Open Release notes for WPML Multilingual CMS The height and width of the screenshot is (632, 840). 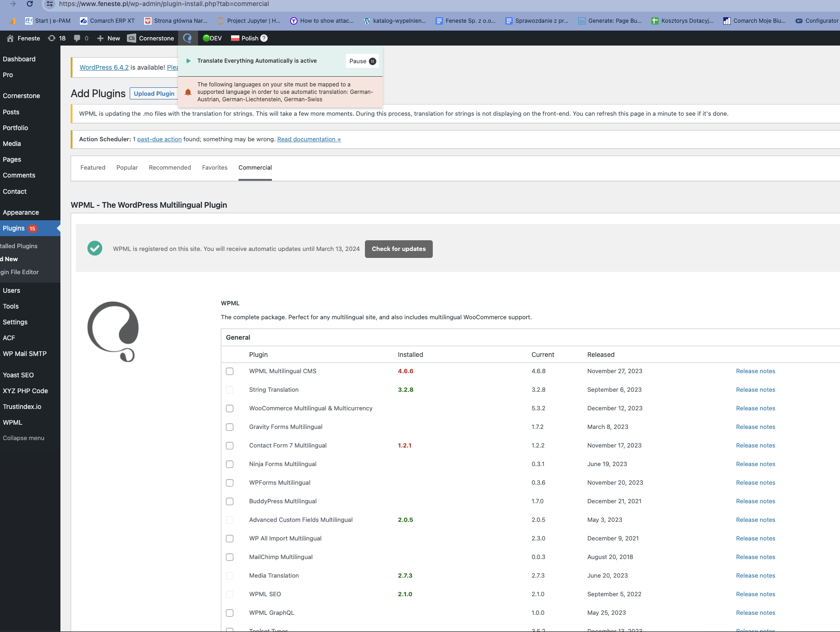pyautogui.click(x=755, y=371)
